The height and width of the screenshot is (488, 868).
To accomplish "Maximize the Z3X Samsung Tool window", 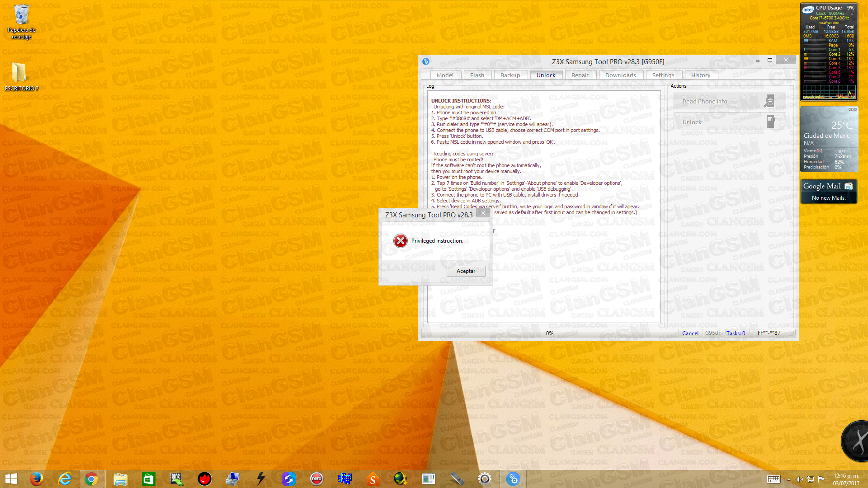I will 770,60.
